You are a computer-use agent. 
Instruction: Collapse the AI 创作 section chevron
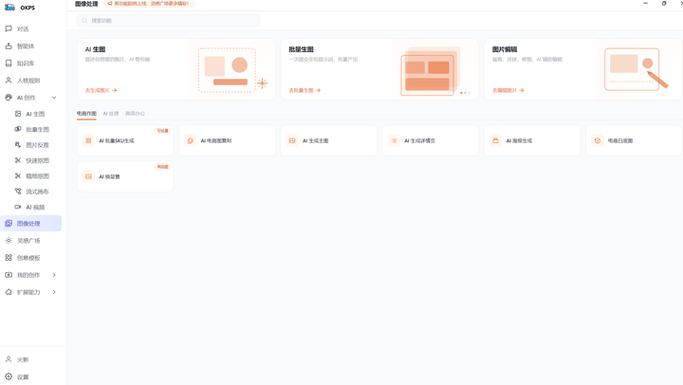(54, 98)
